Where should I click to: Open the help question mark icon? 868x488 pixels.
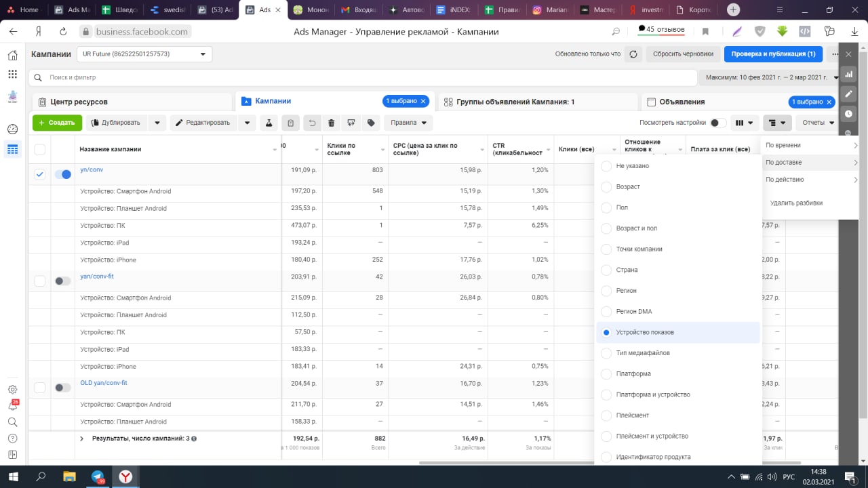(12, 438)
